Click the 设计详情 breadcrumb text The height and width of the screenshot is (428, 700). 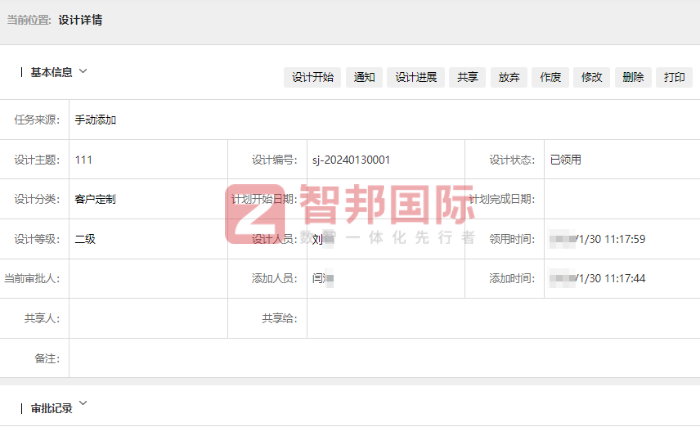pyautogui.click(x=80, y=20)
